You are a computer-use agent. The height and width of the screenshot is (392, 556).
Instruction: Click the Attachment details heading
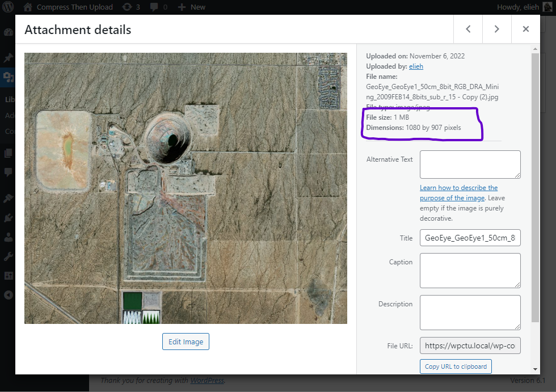tap(78, 29)
